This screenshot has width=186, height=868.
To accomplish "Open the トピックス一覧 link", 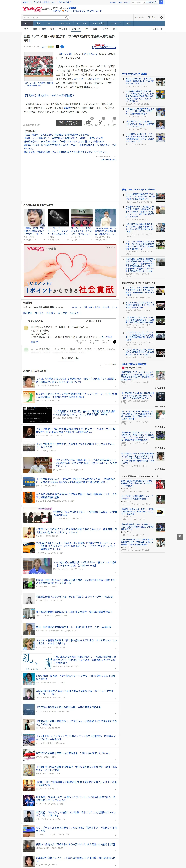I will pyautogui.click(x=155, y=29).
